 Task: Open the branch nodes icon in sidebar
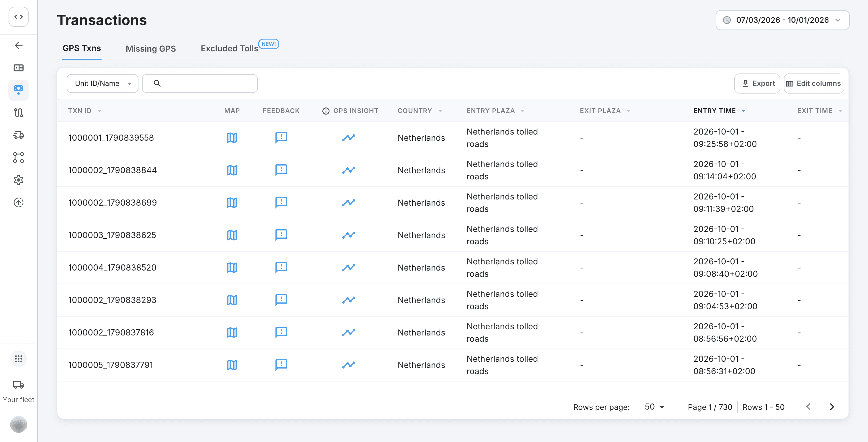tap(19, 158)
